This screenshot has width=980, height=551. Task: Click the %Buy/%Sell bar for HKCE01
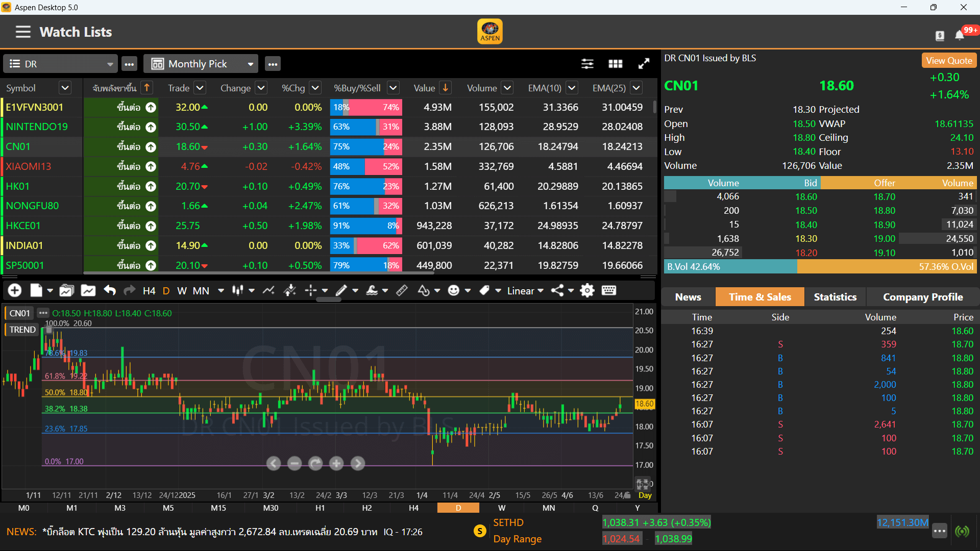click(366, 226)
